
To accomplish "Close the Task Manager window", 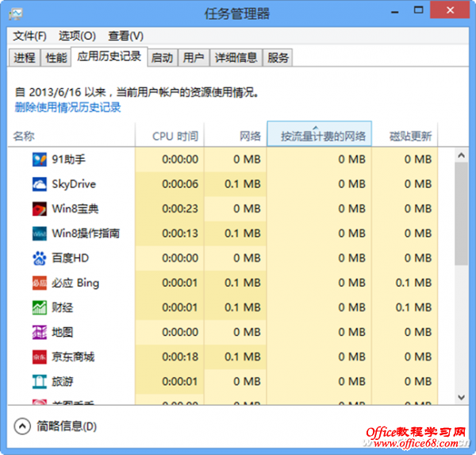I will [450, 10].
